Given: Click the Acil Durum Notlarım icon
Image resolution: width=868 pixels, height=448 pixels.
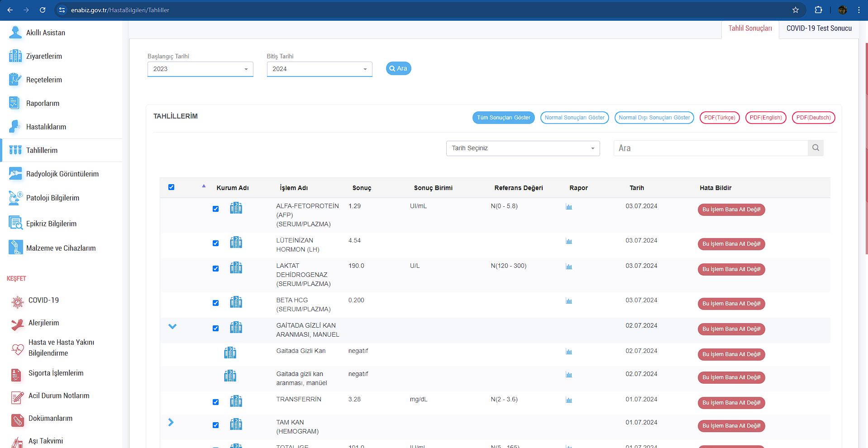Looking at the screenshot, I should [x=17, y=397].
